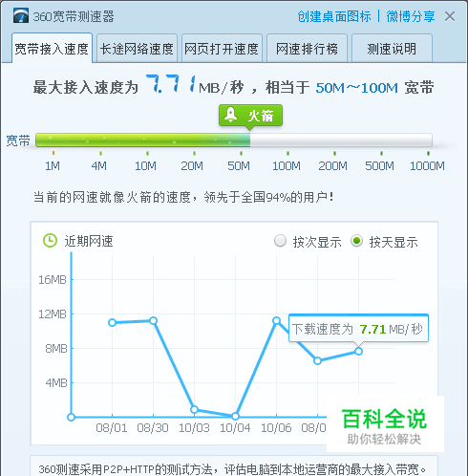Open the 测速说明 tab

(392, 49)
